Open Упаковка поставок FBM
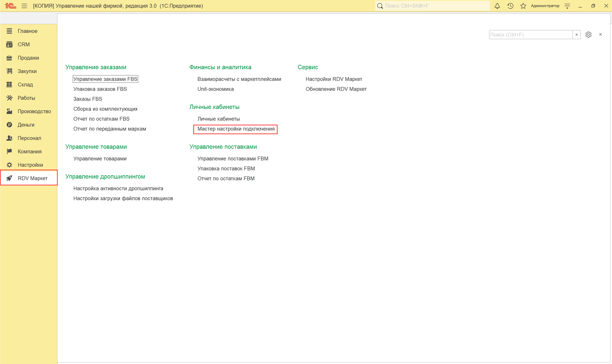 (x=226, y=168)
